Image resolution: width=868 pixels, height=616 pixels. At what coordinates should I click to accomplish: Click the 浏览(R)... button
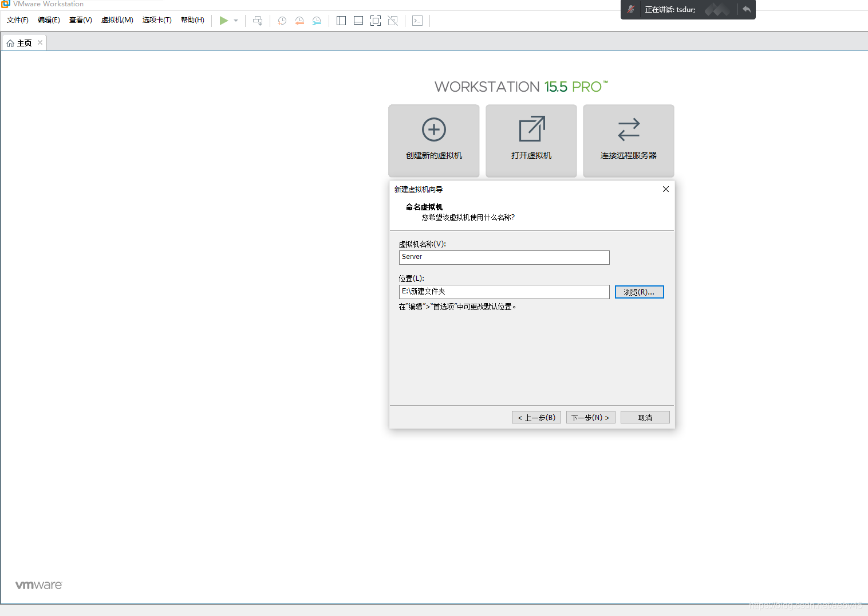pos(639,292)
